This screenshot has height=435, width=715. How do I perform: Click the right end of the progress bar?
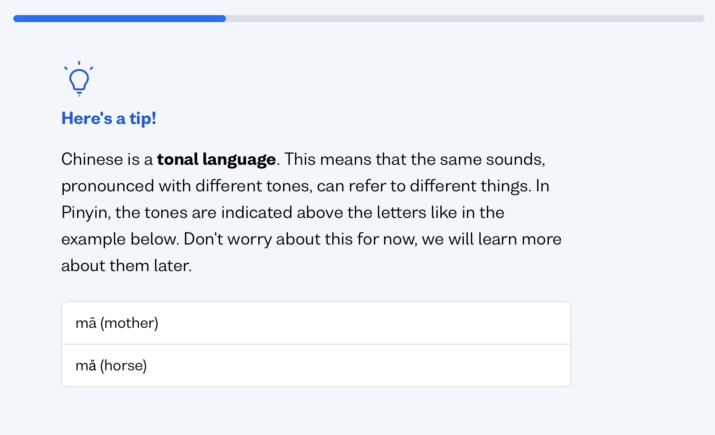[x=700, y=19]
